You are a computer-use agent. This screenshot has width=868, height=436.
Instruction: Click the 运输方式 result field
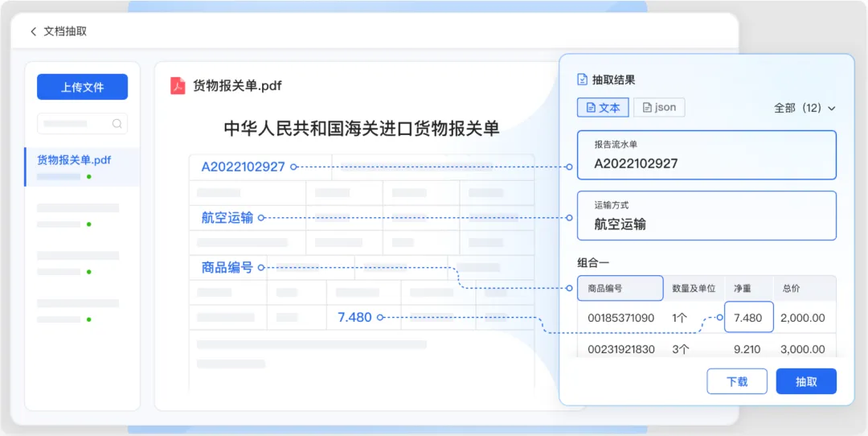point(706,216)
